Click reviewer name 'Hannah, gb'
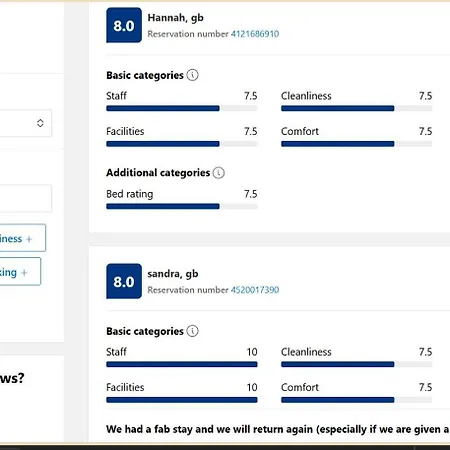Viewport: 450px width, 450px height. [x=176, y=18]
